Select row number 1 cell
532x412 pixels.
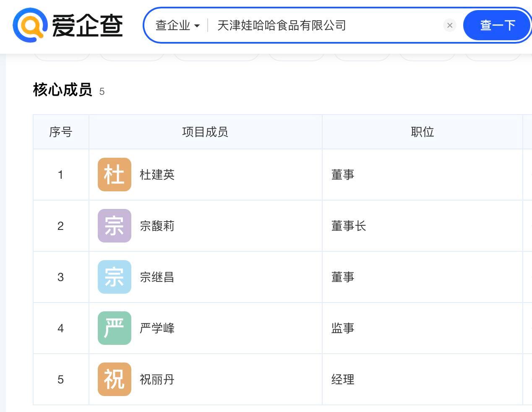(61, 175)
